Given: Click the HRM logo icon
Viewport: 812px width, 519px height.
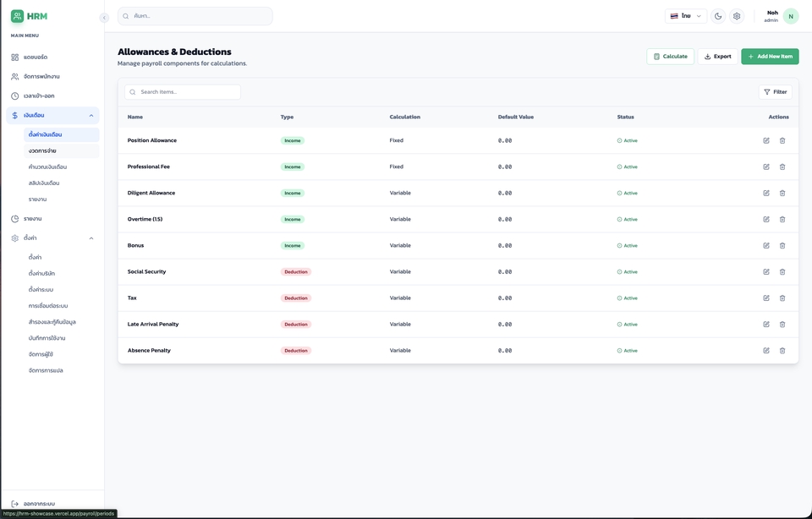Looking at the screenshot, I should (17, 16).
